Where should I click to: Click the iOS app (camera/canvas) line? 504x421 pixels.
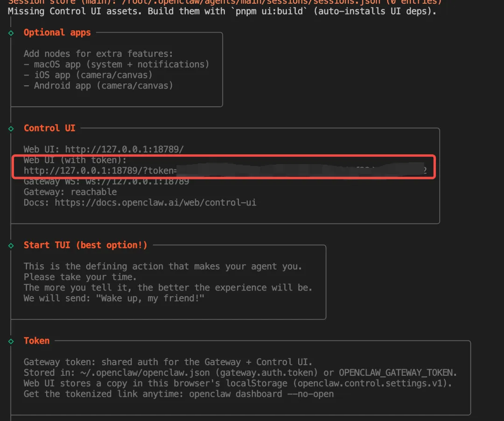(88, 75)
